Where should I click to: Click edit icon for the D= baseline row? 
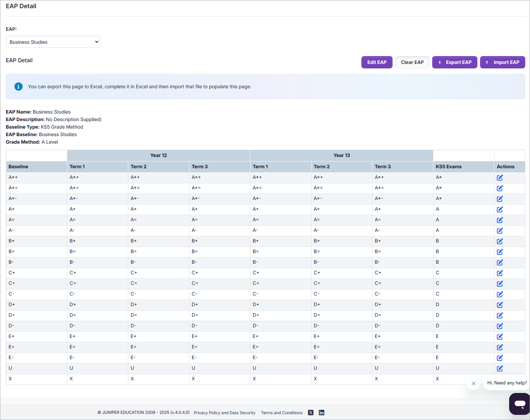pyautogui.click(x=500, y=315)
